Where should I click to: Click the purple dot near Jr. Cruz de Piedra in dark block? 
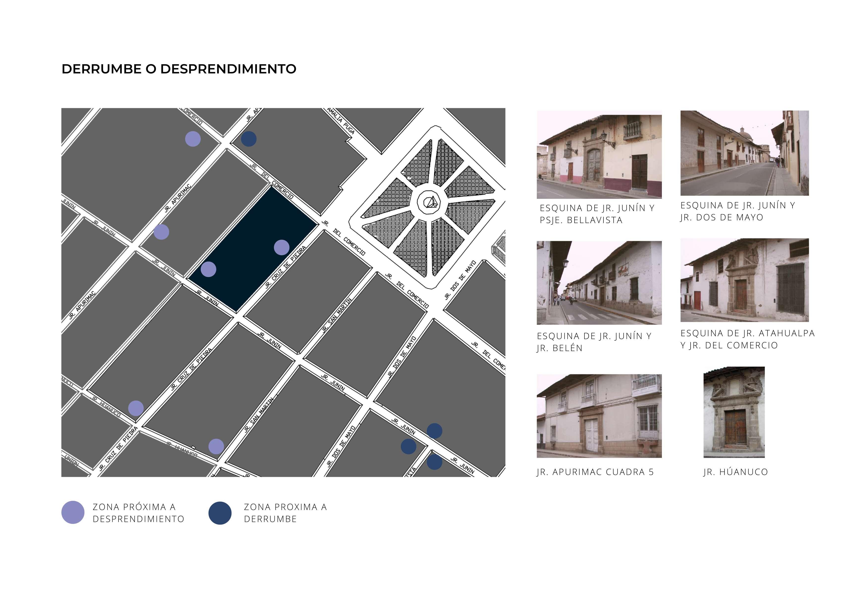coord(281,247)
